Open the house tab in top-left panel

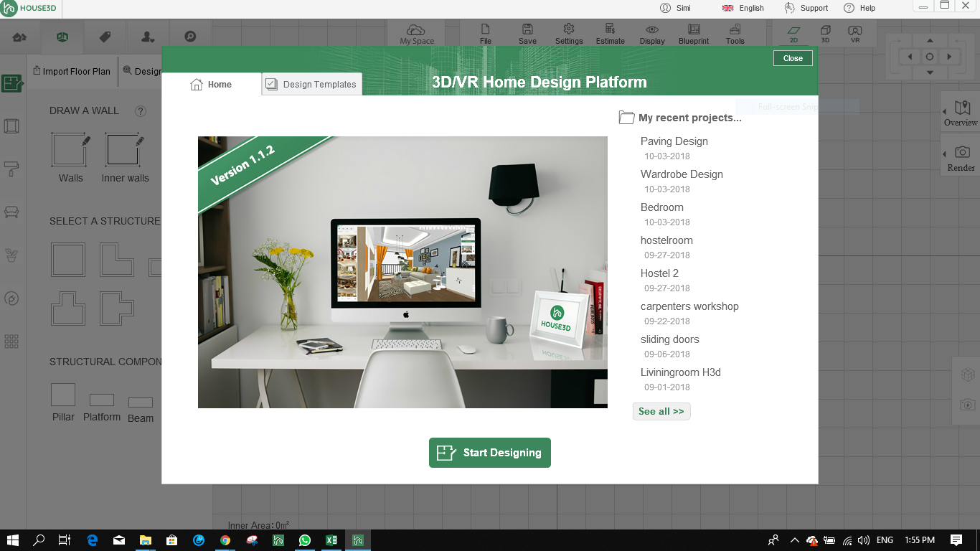click(20, 37)
